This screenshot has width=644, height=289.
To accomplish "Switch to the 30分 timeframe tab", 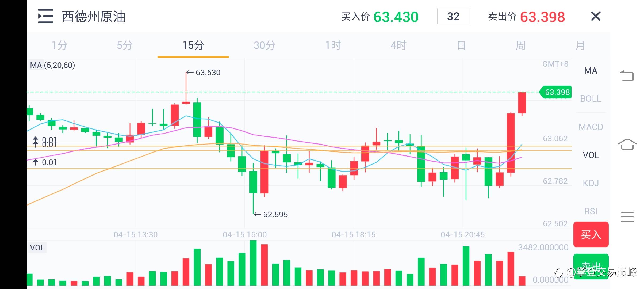I will (264, 45).
